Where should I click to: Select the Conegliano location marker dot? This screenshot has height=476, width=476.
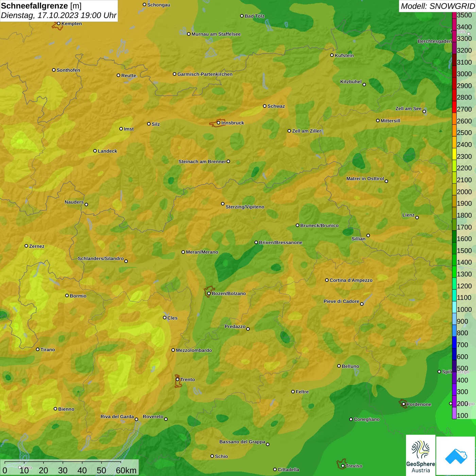pos(351,419)
